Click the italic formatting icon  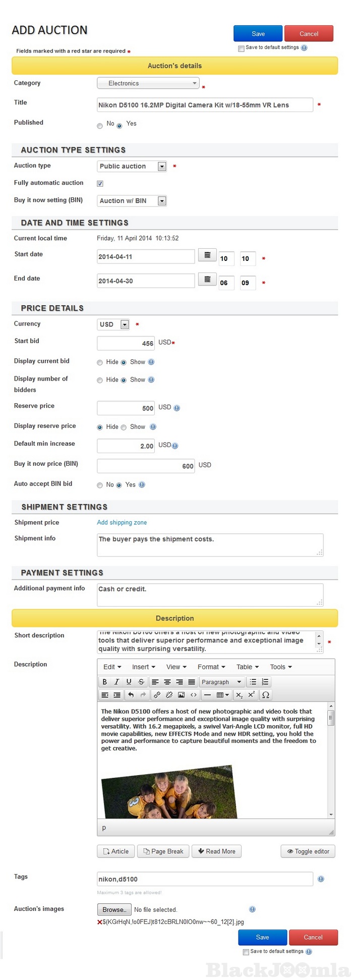116,682
